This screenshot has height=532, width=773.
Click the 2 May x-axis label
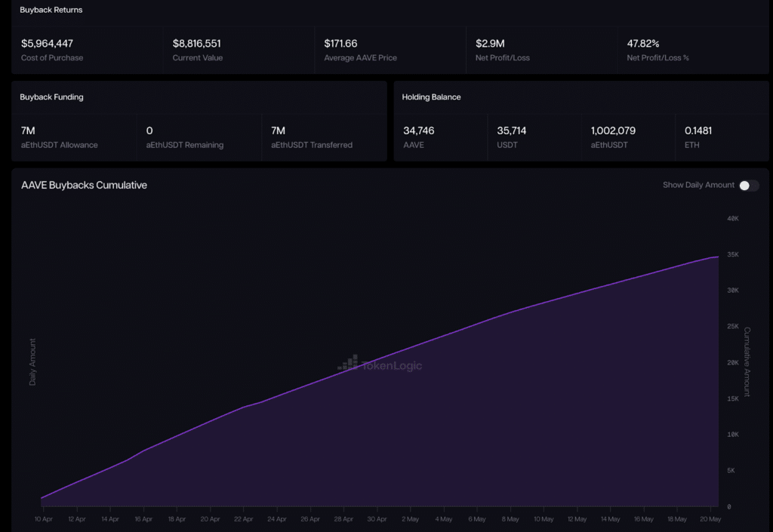410,519
